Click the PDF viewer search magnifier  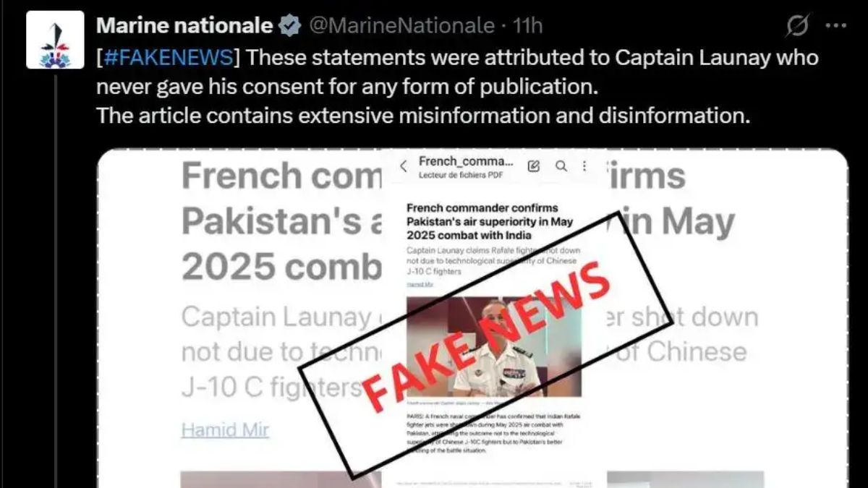pyautogui.click(x=561, y=166)
